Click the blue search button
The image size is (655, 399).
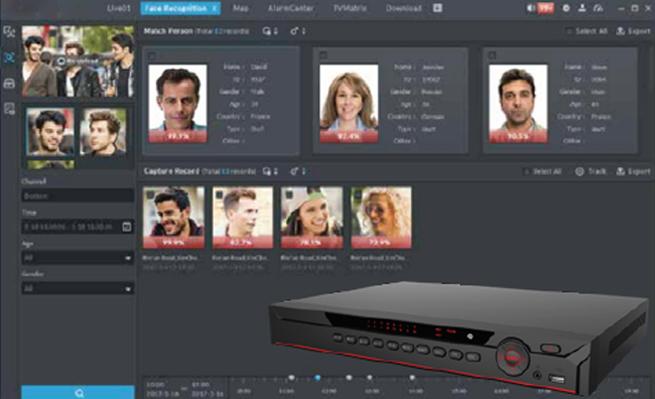pyautogui.click(x=78, y=392)
